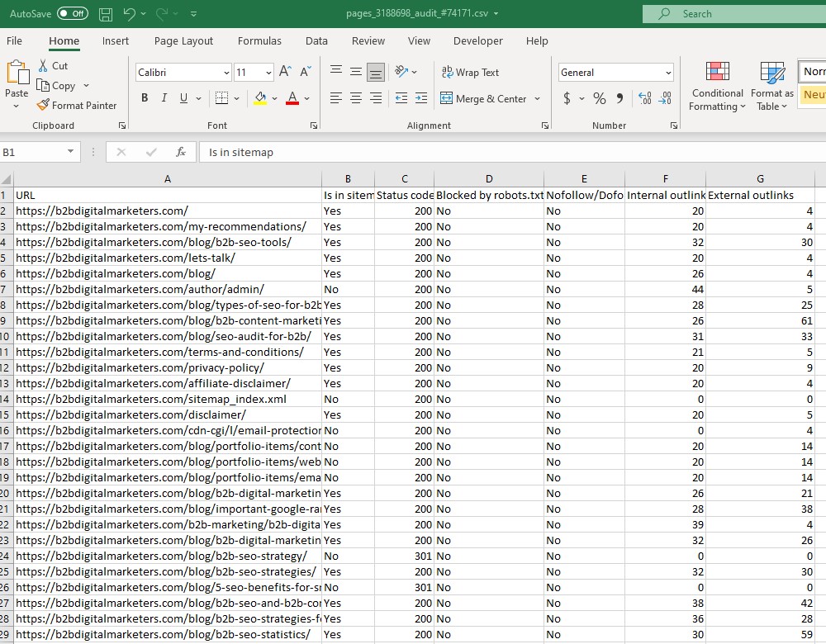Click the Cut button
The height and width of the screenshot is (644, 826).
pos(53,66)
